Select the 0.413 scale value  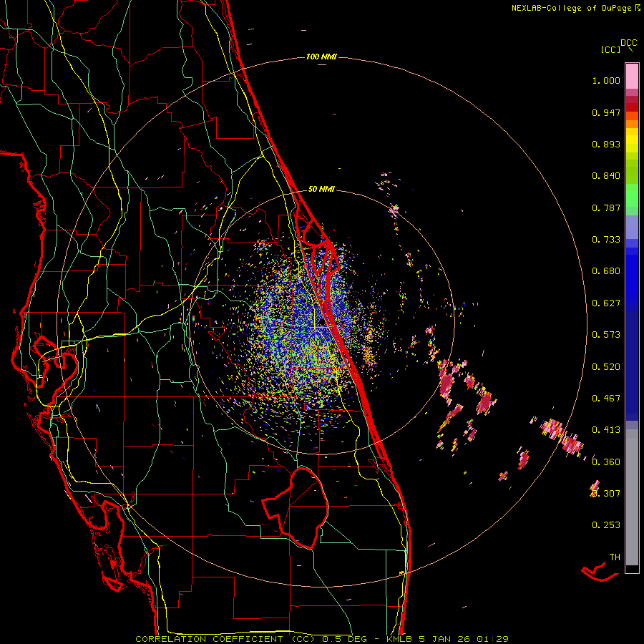pyautogui.click(x=606, y=430)
